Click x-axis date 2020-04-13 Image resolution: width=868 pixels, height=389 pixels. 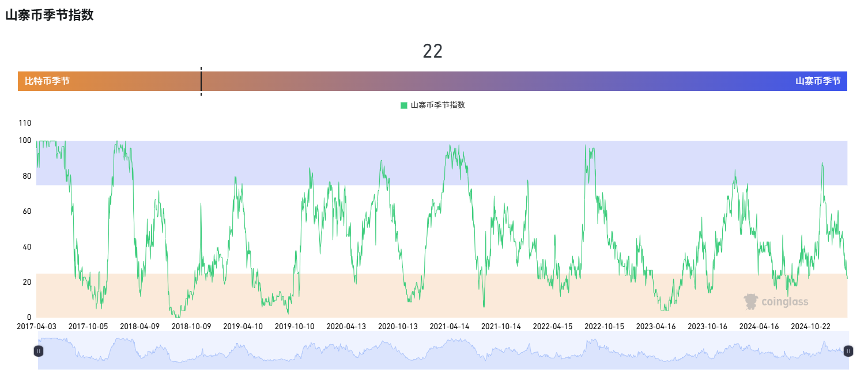pyautogui.click(x=346, y=326)
